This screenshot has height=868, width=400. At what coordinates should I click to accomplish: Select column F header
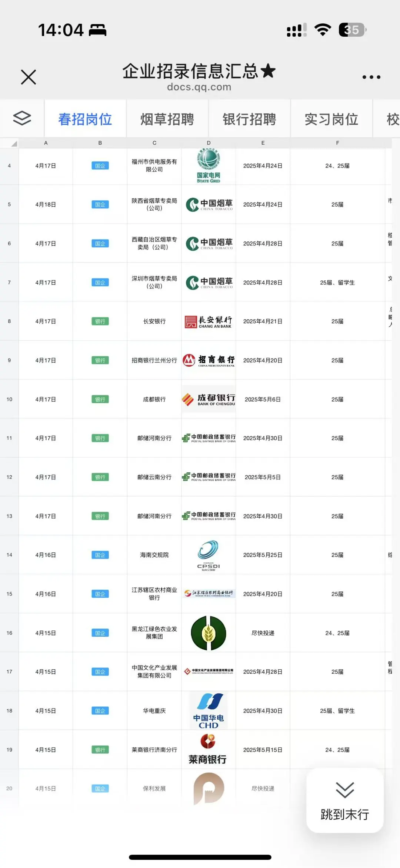pos(337,143)
